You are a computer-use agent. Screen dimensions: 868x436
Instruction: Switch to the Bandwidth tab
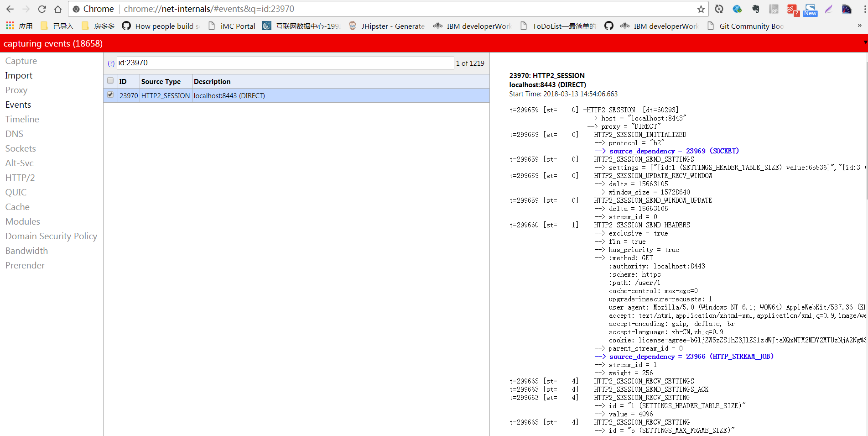[x=26, y=251]
